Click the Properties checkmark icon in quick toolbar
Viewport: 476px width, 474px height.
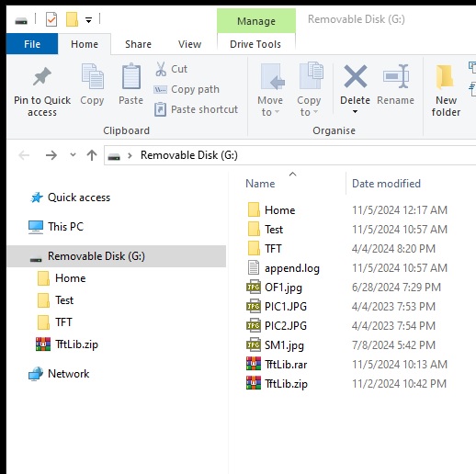pyautogui.click(x=51, y=20)
